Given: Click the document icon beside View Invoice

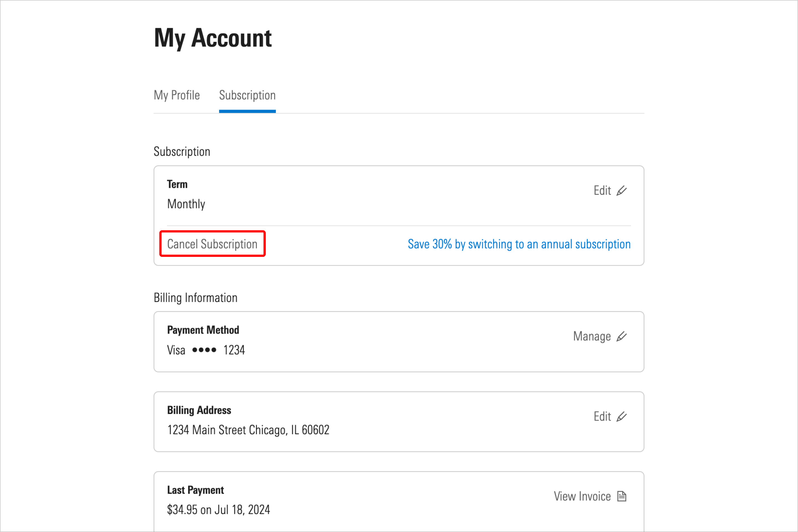Looking at the screenshot, I should point(621,496).
